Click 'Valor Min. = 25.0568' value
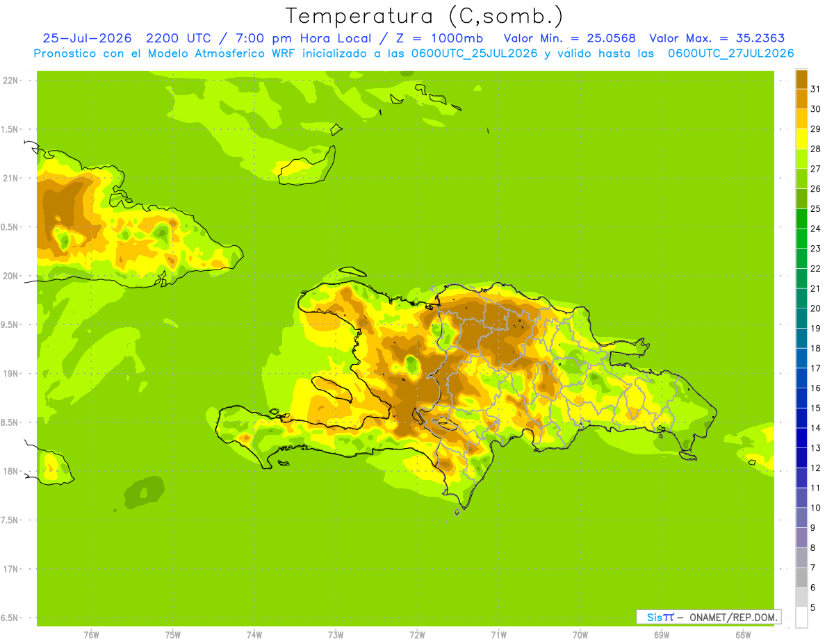 [x=570, y=38]
